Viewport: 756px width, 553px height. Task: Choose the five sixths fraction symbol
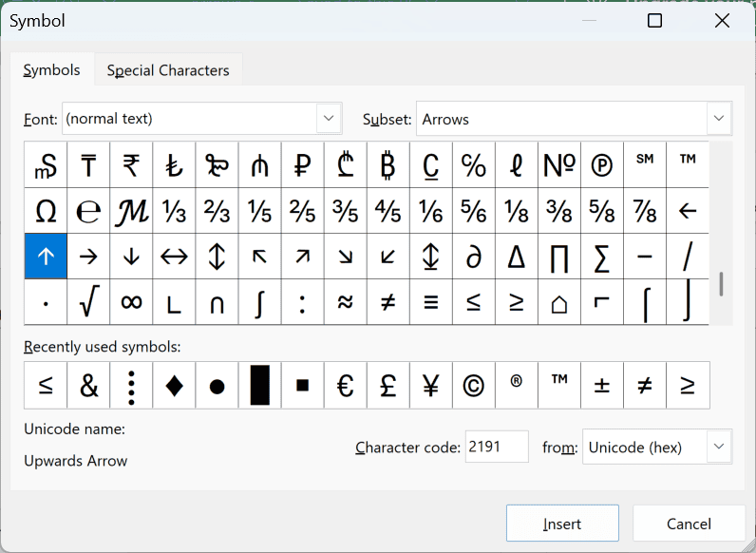[474, 211]
